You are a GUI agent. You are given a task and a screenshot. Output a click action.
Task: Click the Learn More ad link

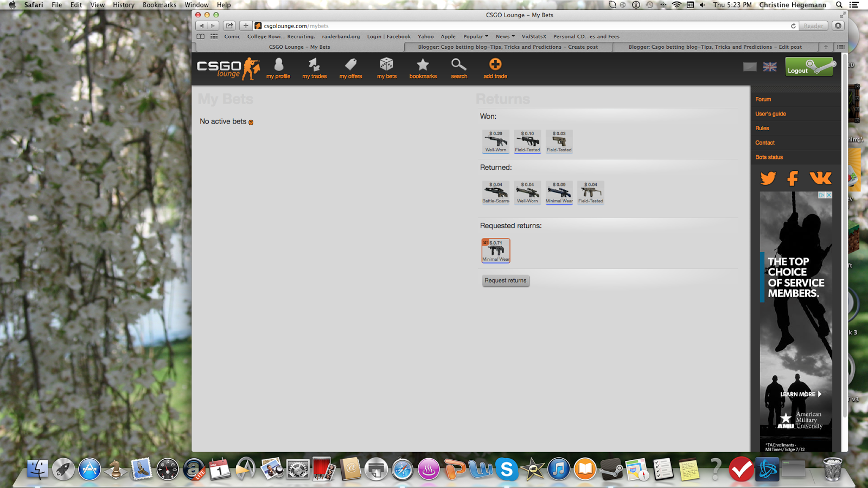point(801,394)
